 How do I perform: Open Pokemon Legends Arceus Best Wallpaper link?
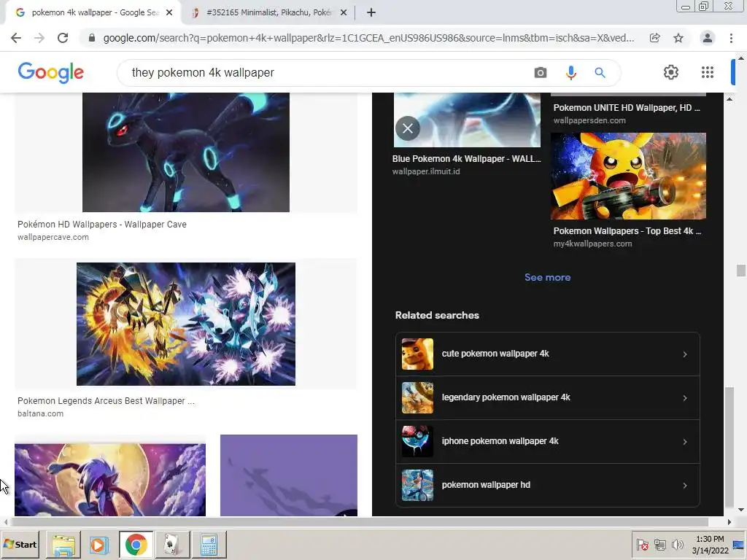pyautogui.click(x=106, y=401)
